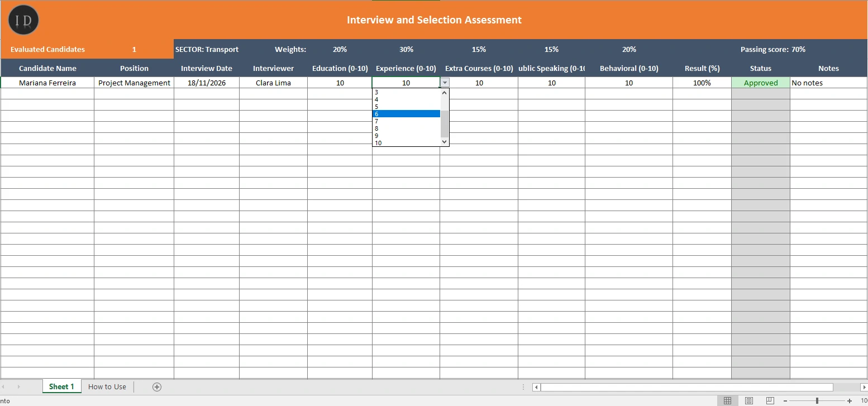
Task: Click the ID logo in the header
Action: click(x=23, y=20)
